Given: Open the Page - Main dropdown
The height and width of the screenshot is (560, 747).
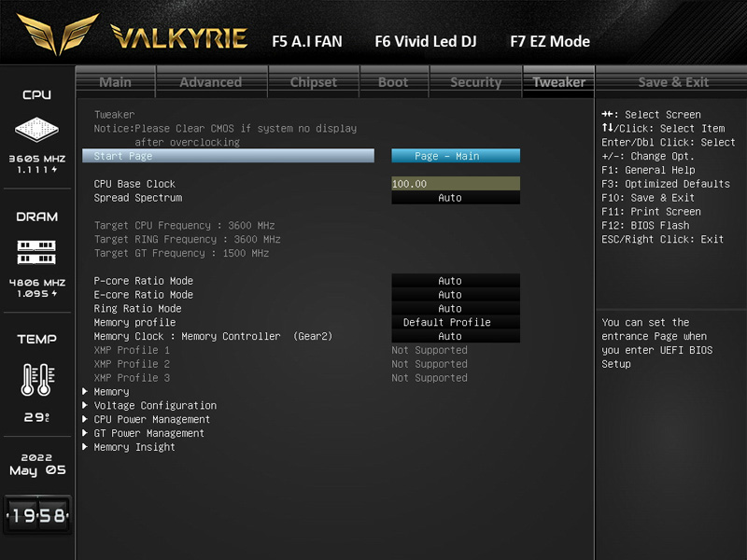Looking at the screenshot, I should click(456, 156).
